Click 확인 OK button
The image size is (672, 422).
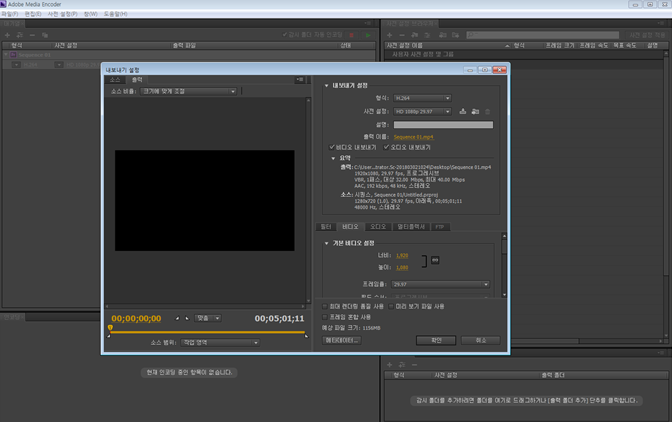[x=436, y=340]
